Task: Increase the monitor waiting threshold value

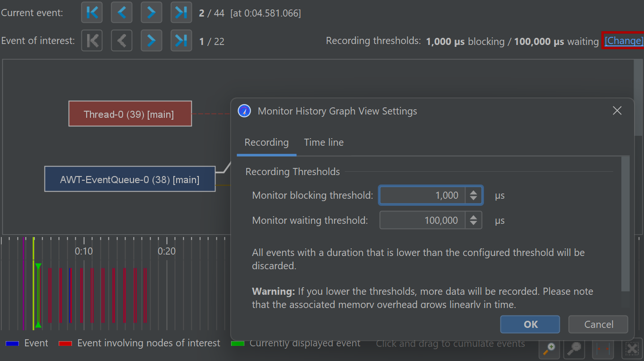Action: click(x=473, y=217)
